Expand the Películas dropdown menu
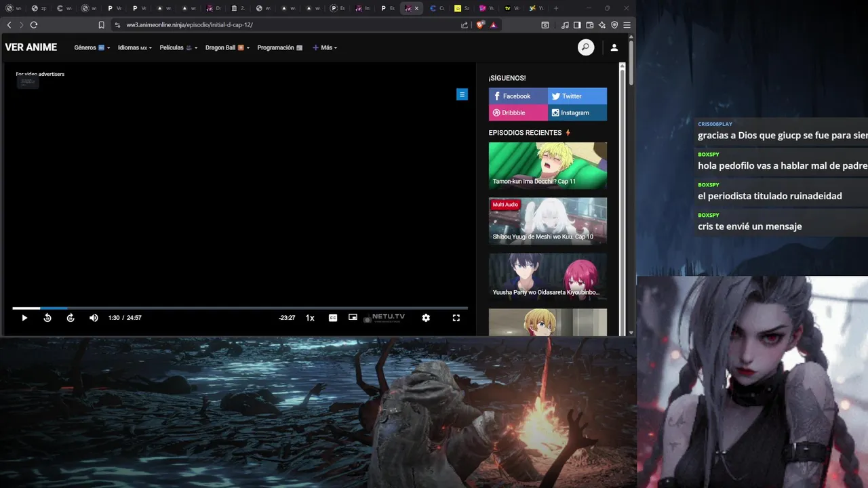Image resolution: width=868 pixels, height=488 pixels. pyautogui.click(x=179, y=47)
